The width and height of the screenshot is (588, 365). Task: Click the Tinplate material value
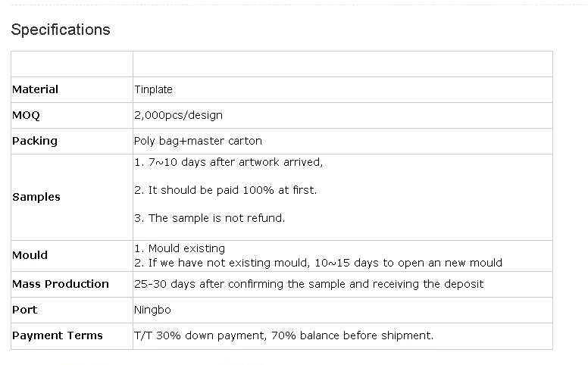click(x=153, y=89)
